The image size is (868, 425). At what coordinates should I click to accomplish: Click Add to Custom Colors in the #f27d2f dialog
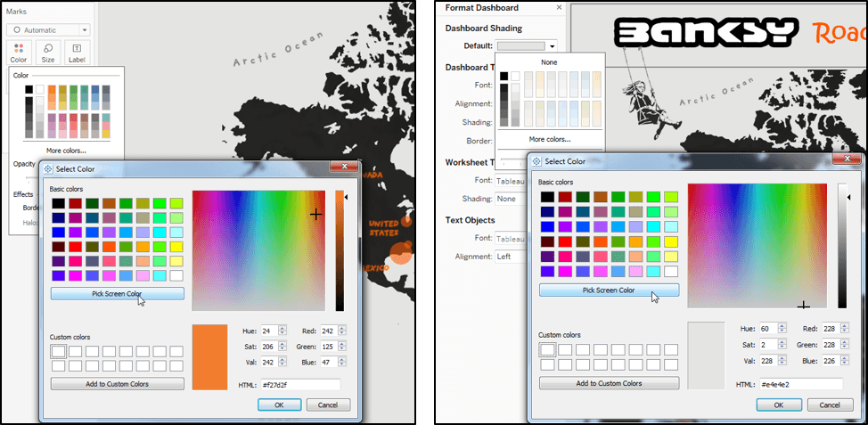(x=117, y=383)
